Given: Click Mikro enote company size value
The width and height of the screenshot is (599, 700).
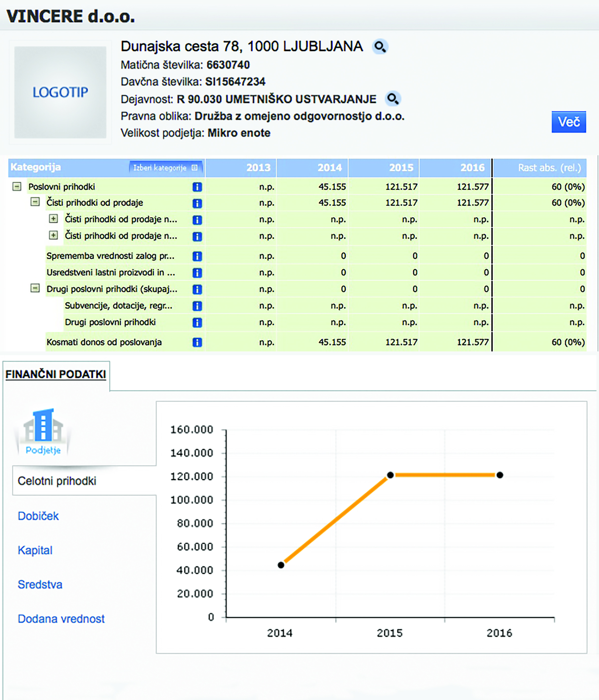Looking at the screenshot, I should point(239,133).
